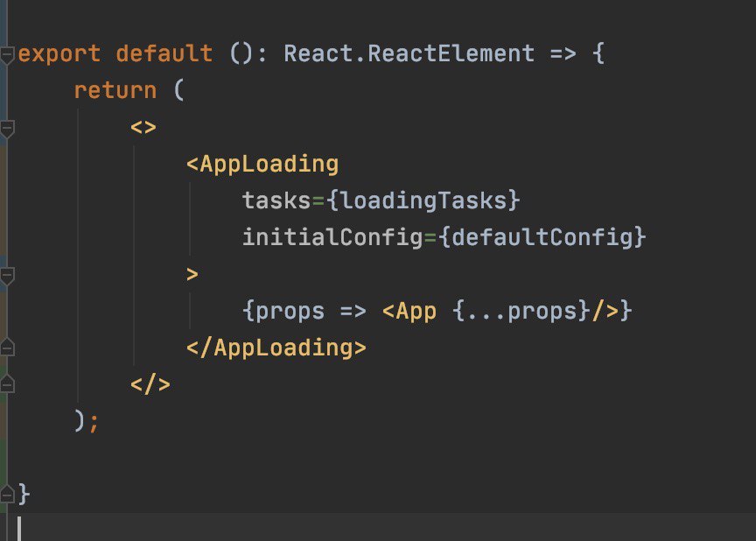Place caret on the empty last line

pyautogui.click(x=378, y=527)
